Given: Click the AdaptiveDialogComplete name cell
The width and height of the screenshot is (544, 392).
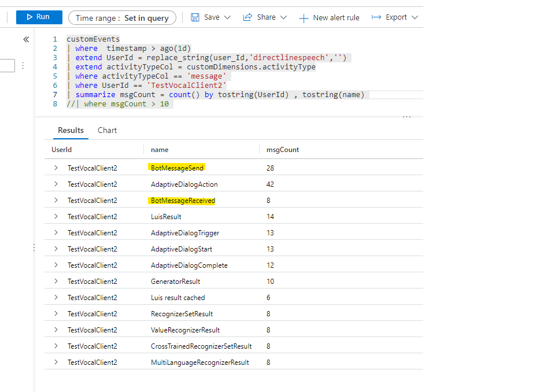Looking at the screenshot, I should (189, 265).
